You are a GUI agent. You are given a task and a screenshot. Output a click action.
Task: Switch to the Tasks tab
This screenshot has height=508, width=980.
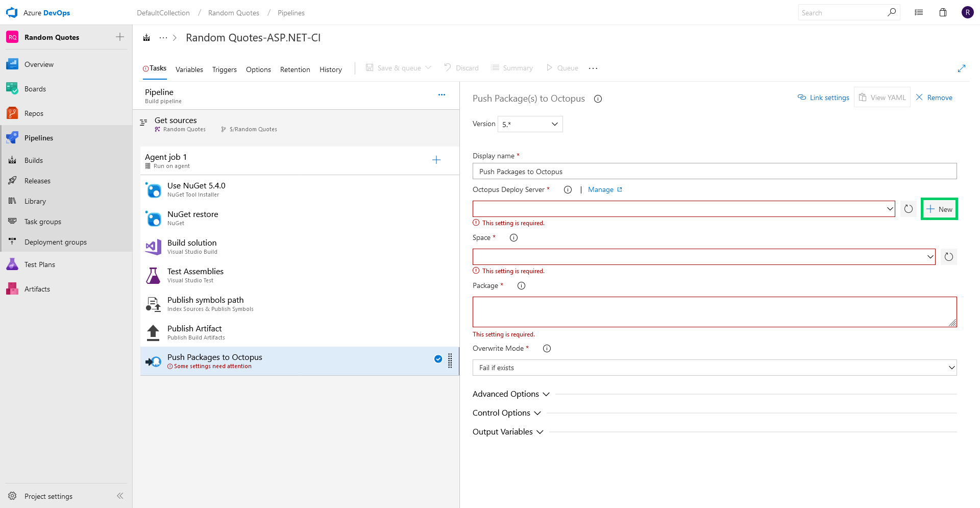click(155, 68)
